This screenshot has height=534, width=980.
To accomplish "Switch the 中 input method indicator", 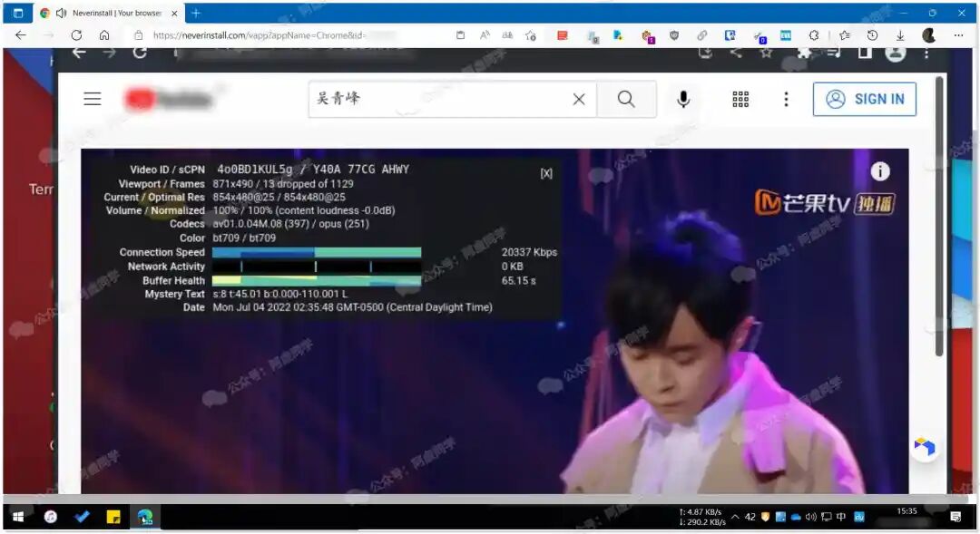I will click(x=840, y=517).
